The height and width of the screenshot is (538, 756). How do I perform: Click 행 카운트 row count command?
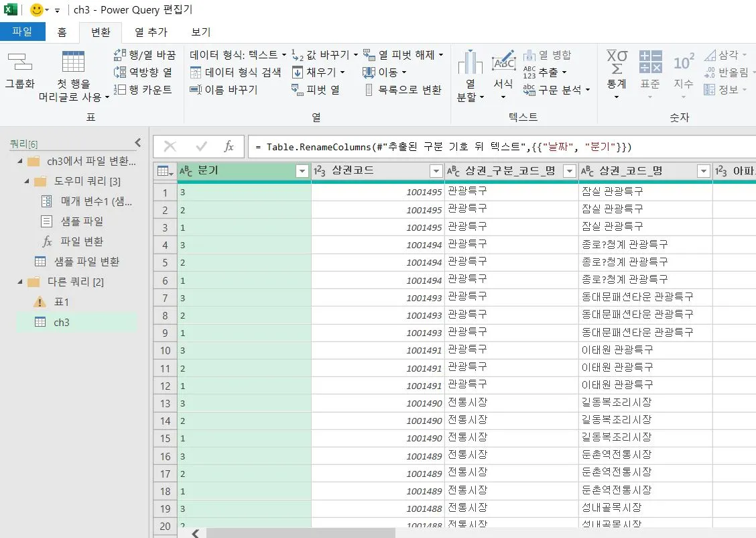point(143,90)
